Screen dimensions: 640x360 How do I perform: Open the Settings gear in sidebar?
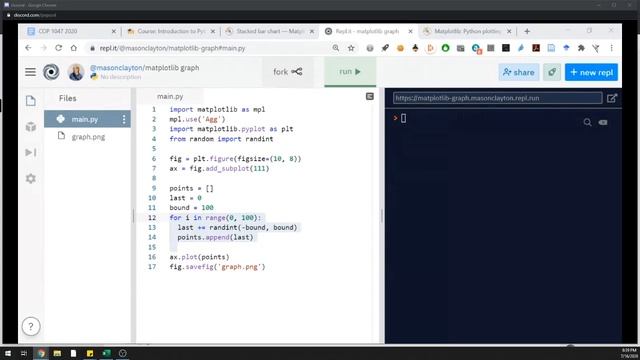(x=31, y=178)
